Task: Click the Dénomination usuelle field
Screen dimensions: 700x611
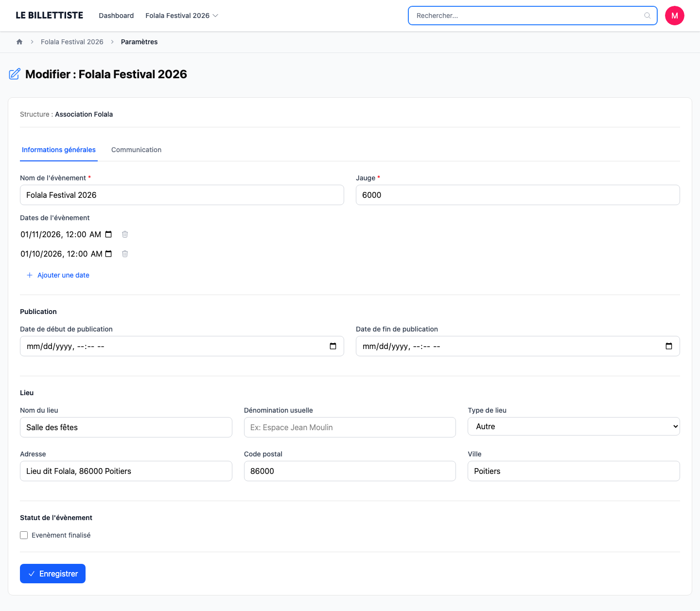Action: coord(350,427)
